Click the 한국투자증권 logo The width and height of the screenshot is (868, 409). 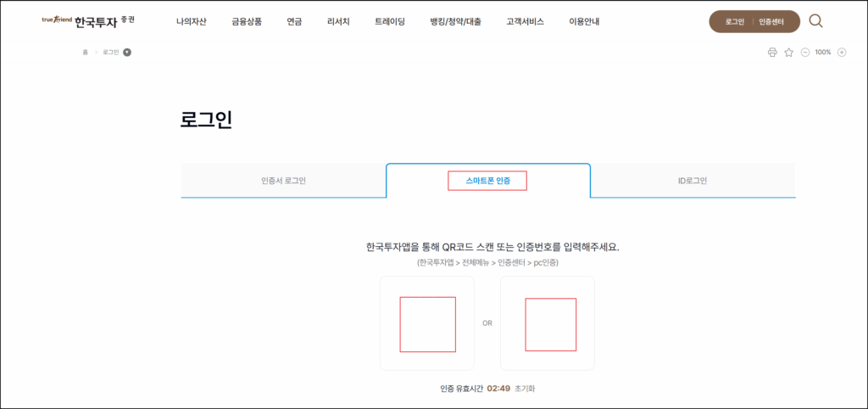(87, 20)
